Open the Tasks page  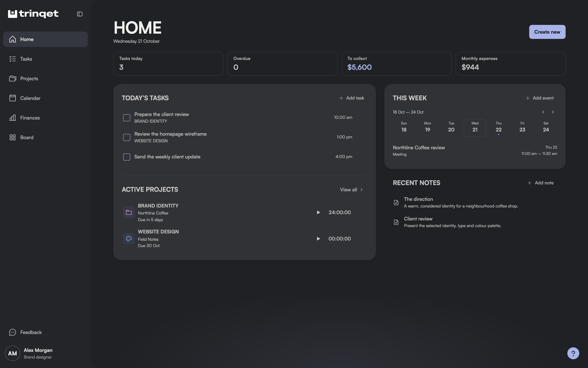click(x=45, y=59)
